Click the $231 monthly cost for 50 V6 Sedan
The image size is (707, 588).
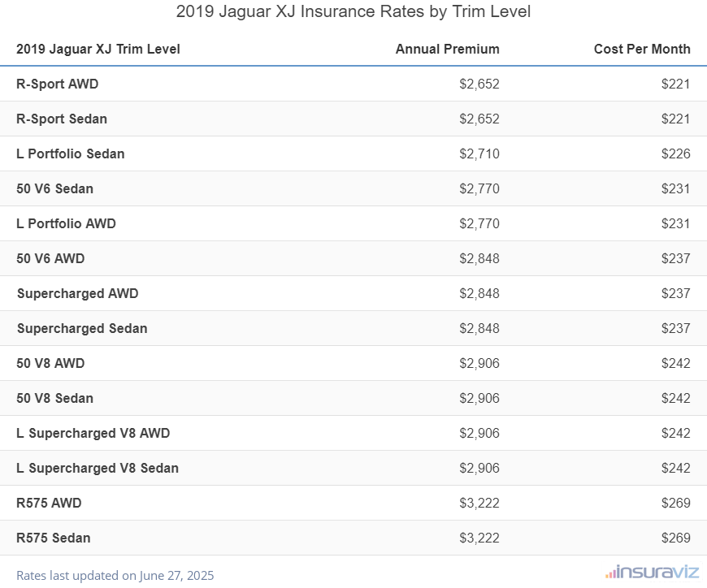[x=676, y=188]
